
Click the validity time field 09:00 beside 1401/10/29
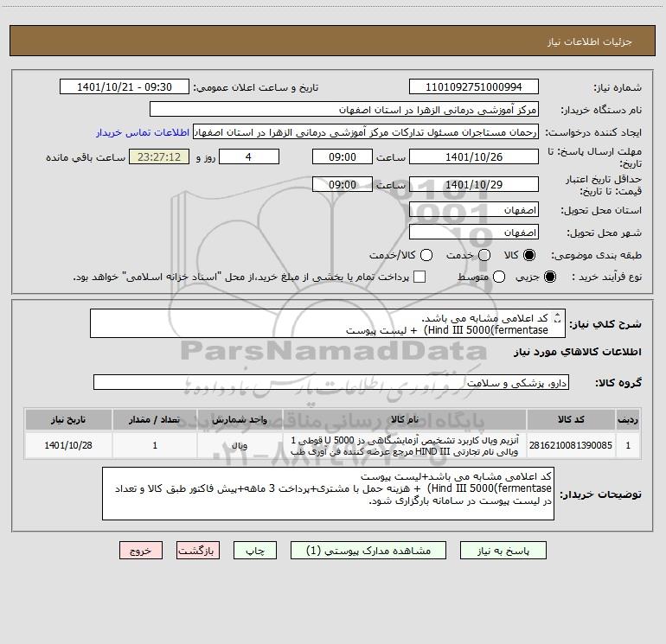(343, 184)
